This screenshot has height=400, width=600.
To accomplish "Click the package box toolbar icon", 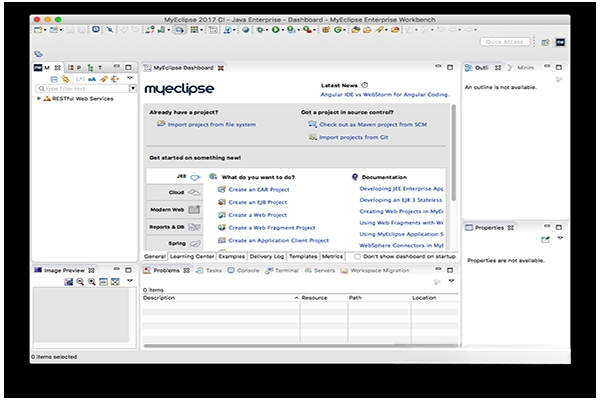I will tap(326, 29).
